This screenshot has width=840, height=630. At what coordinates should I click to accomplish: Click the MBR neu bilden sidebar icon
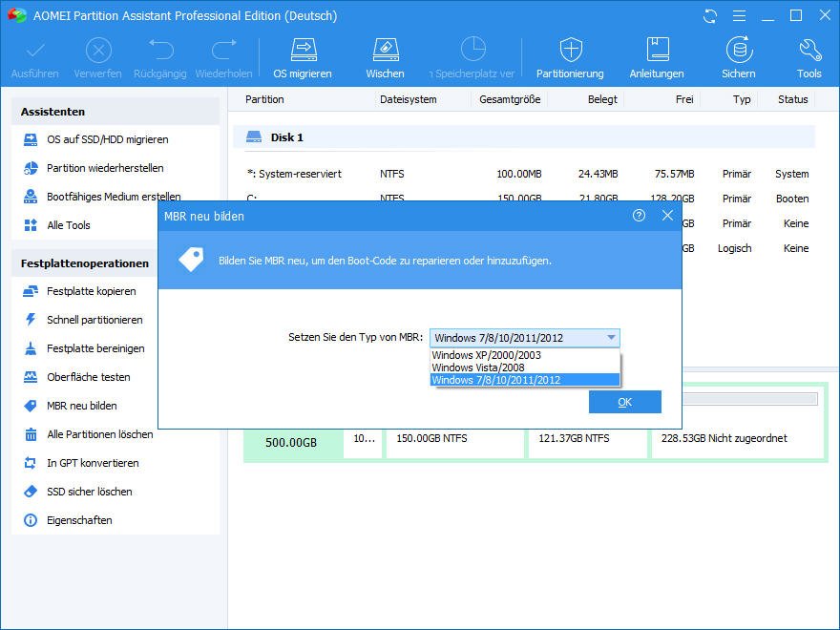coord(31,406)
